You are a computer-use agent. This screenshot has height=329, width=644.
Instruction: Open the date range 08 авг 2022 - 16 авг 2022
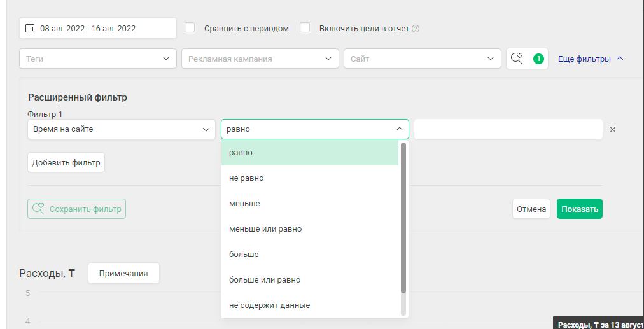coord(98,29)
